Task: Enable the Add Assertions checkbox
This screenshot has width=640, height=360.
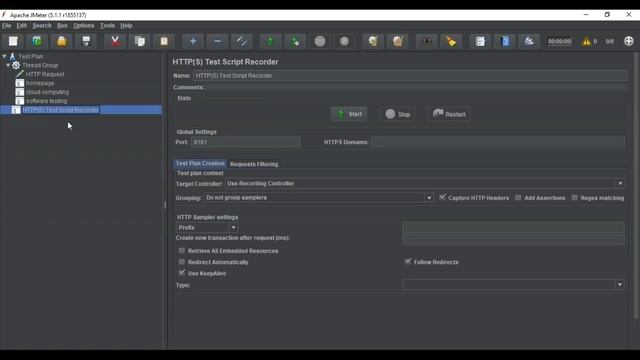Action: pyautogui.click(x=518, y=198)
